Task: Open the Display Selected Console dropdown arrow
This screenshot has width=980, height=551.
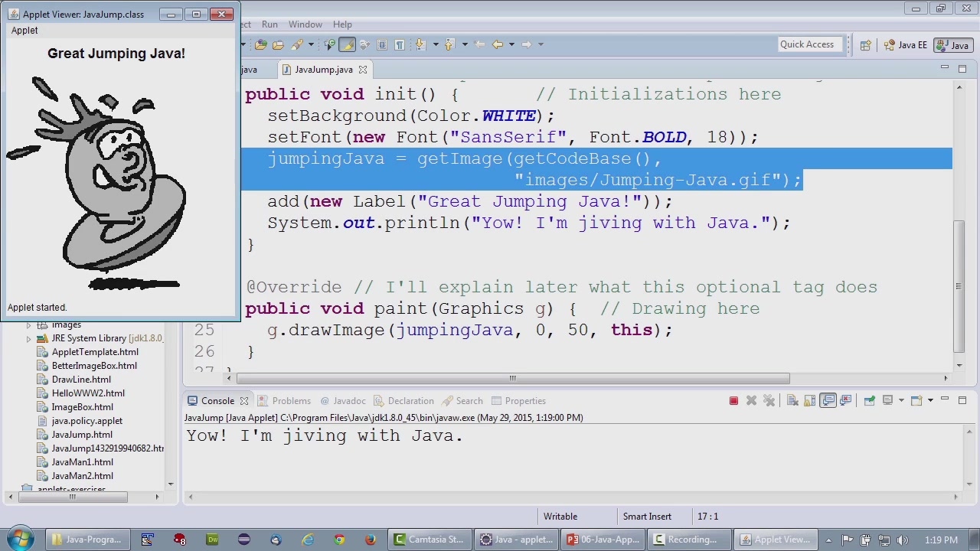Action: [901, 400]
